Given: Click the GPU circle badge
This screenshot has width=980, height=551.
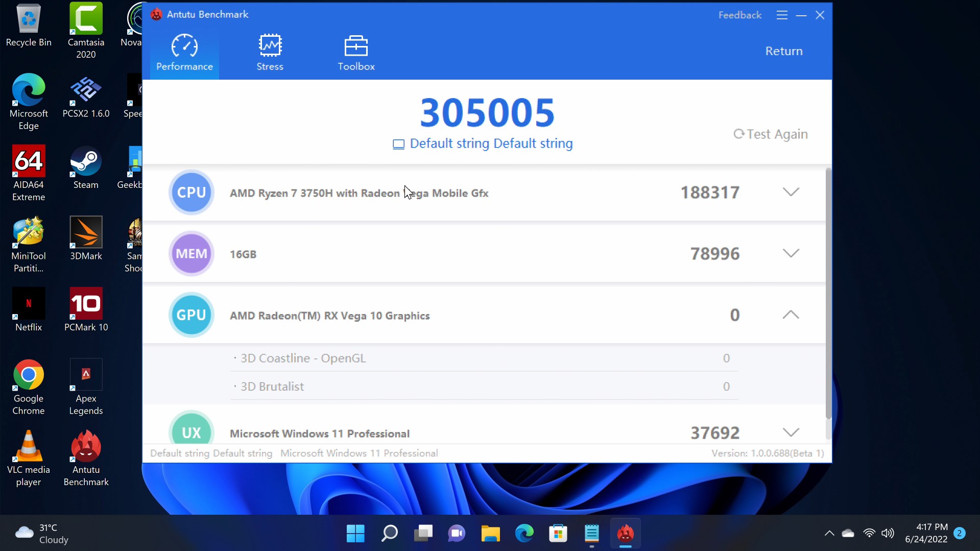Looking at the screenshot, I should [192, 315].
